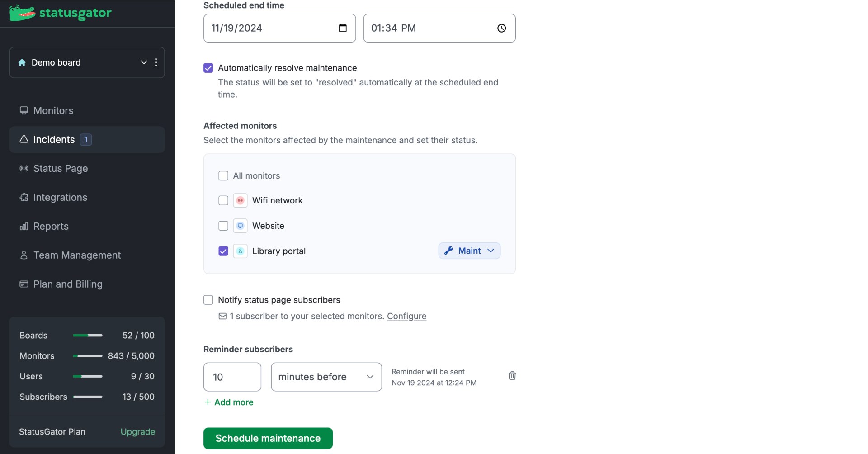Uncheck Automatically resolve maintenance

pyautogui.click(x=208, y=68)
